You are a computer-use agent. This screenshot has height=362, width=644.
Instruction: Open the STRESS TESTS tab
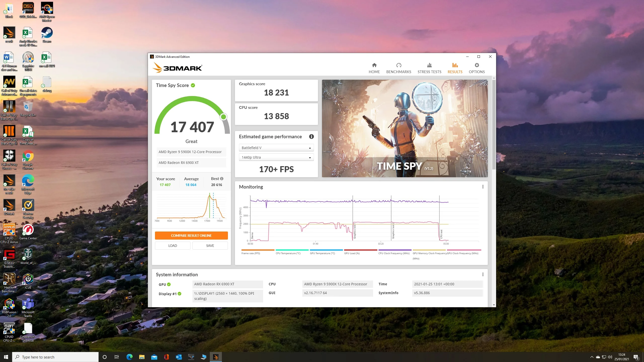(x=429, y=68)
